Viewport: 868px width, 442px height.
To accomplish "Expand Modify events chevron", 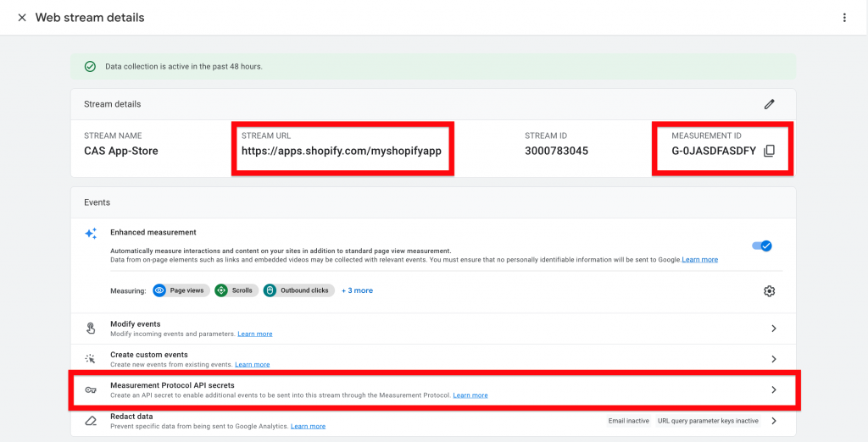I will pos(774,329).
